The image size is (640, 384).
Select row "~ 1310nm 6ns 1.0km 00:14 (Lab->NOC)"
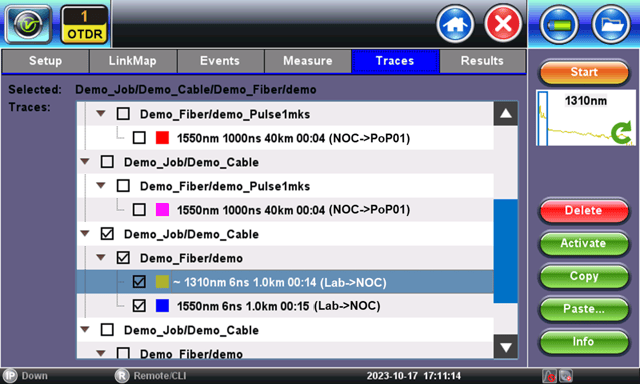click(285, 282)
